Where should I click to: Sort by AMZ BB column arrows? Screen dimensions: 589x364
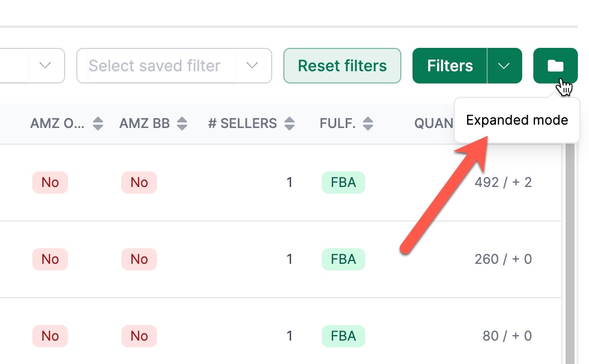(182, 124)
